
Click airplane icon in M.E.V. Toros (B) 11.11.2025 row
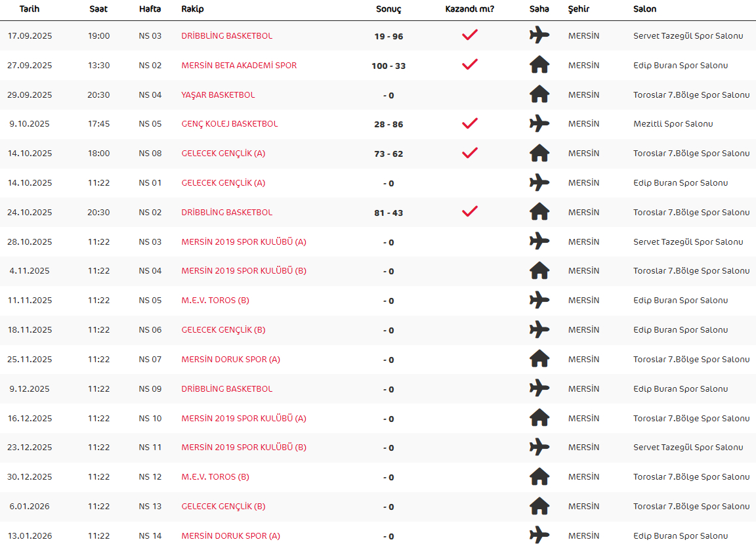point(539,300)
